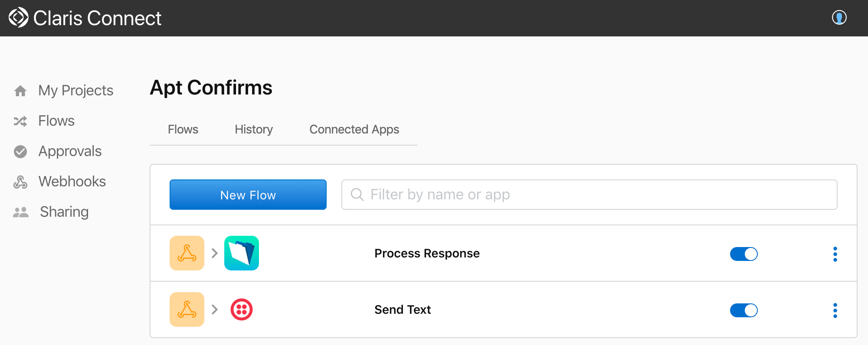
Task: Switch to the History tab
Action: click(x=254, y=130)
